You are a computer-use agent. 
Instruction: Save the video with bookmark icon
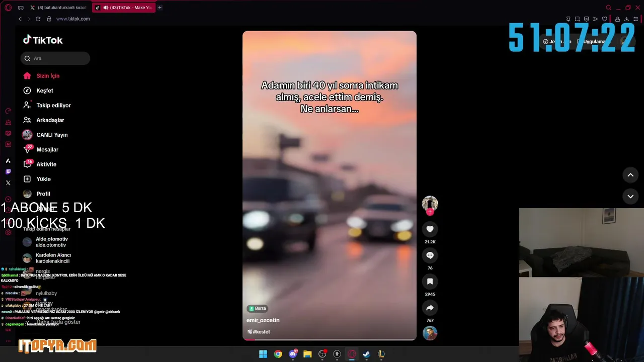coord(430,282)
